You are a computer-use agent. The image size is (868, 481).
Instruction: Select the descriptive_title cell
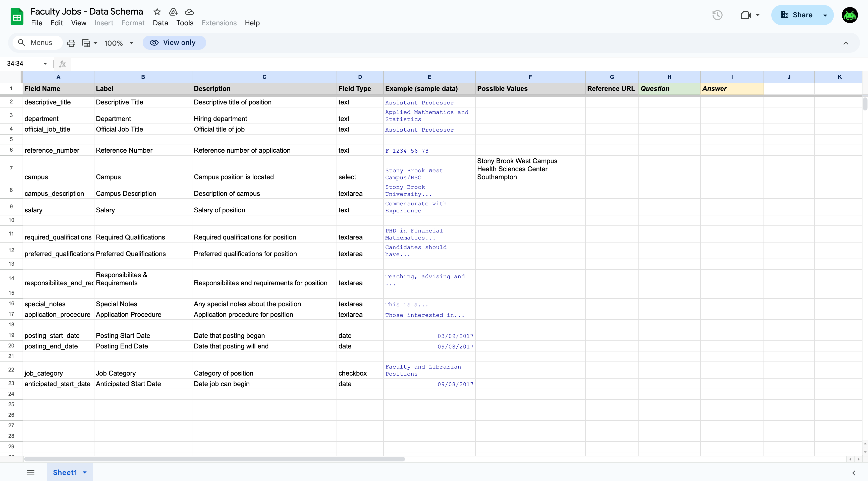58,102
